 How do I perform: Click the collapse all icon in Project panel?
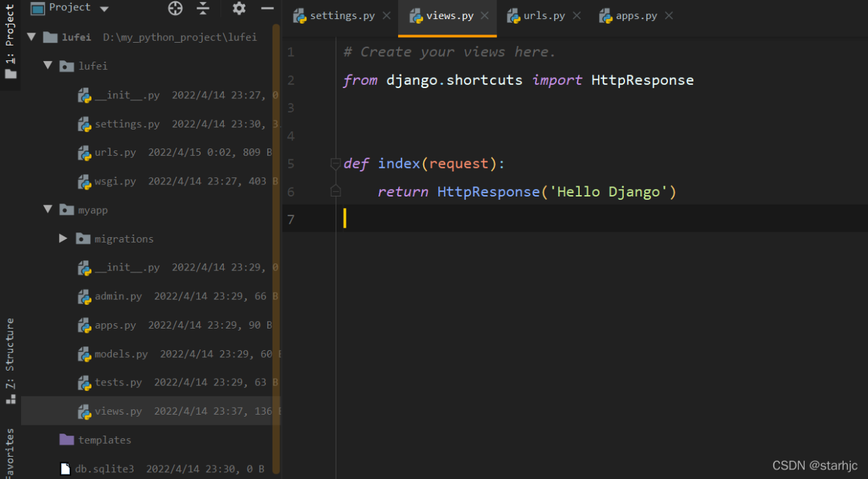[x=203, y=8]
